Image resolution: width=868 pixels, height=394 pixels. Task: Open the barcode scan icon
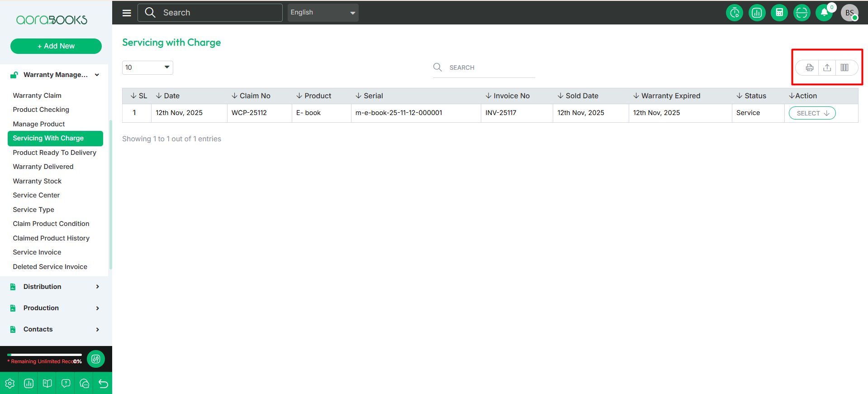802,13
